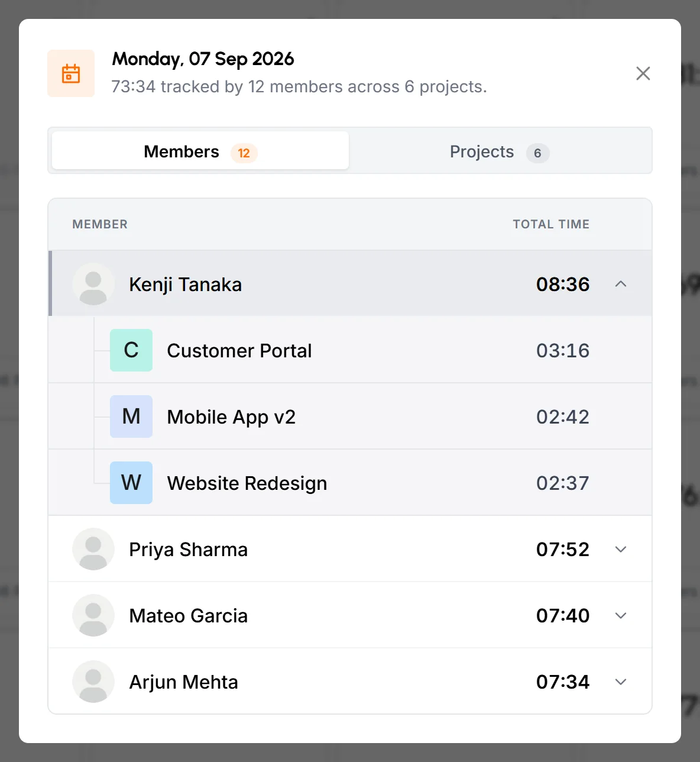Image resolution: width=700 pixels, height=762 pixels.
Task: Click the Priya Sharma name
Action: pos(189,550)
